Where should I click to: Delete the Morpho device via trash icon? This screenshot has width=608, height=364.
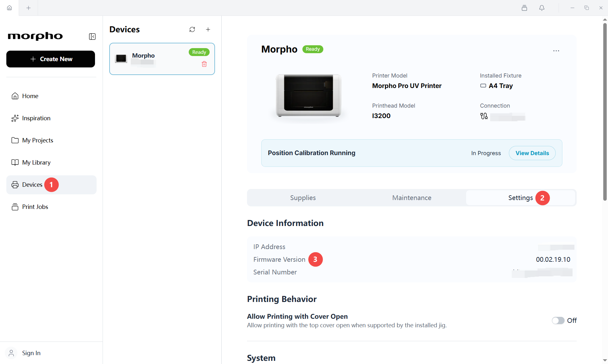[x=204, y=64]
